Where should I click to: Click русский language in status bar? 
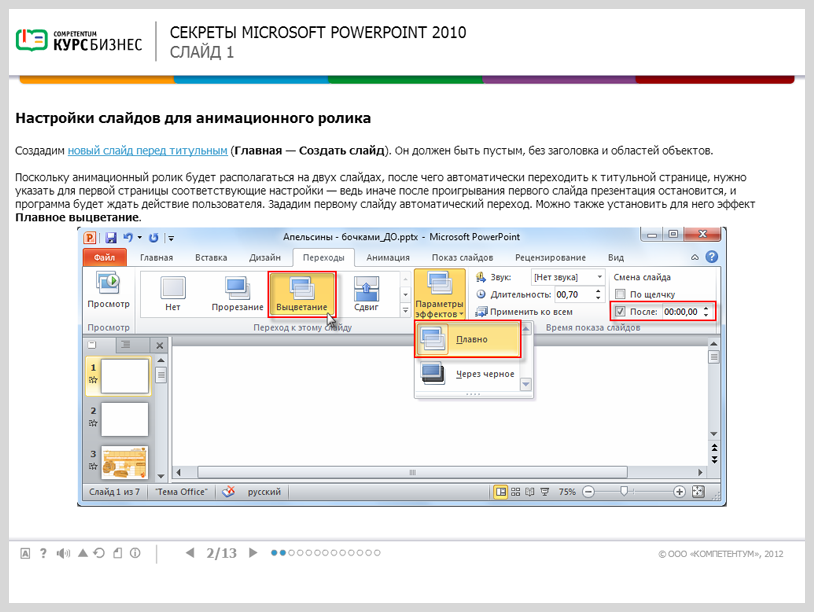(264, 492)
